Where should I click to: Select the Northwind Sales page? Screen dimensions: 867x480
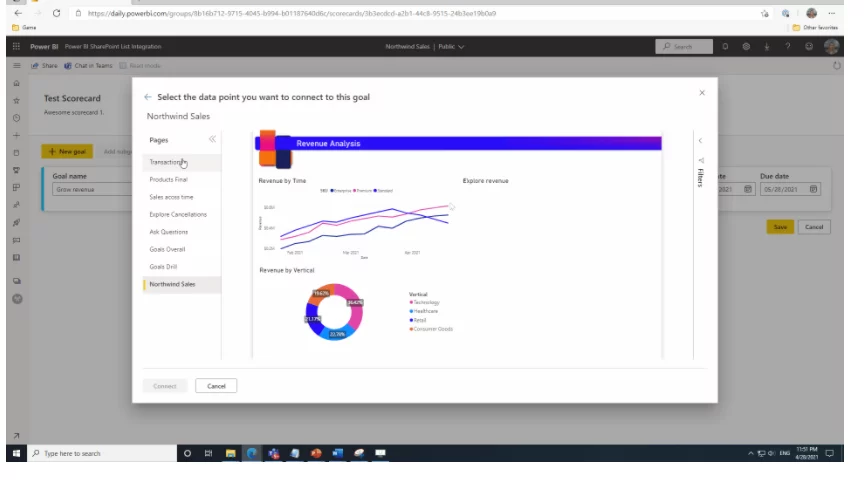coord(181,284)
